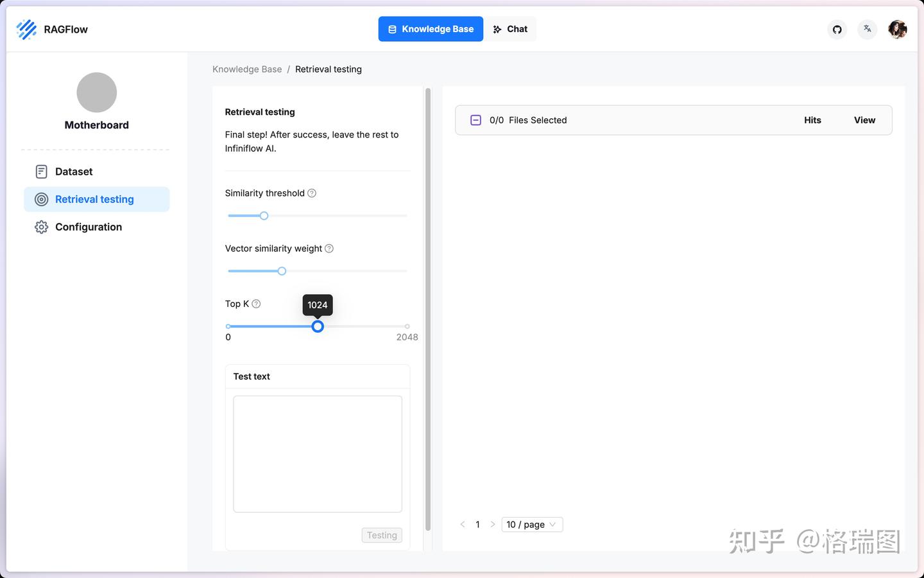924x578 pixels.
Task: Click the language translation icon
Action: click(x=868, y=29)
